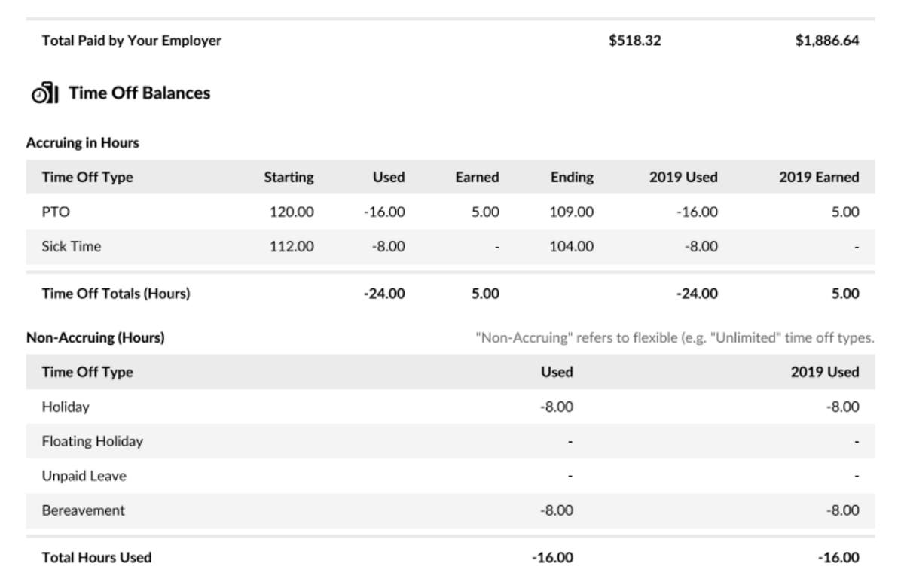
Task: Sort by the Earned column header
Action: click(478, 177)
